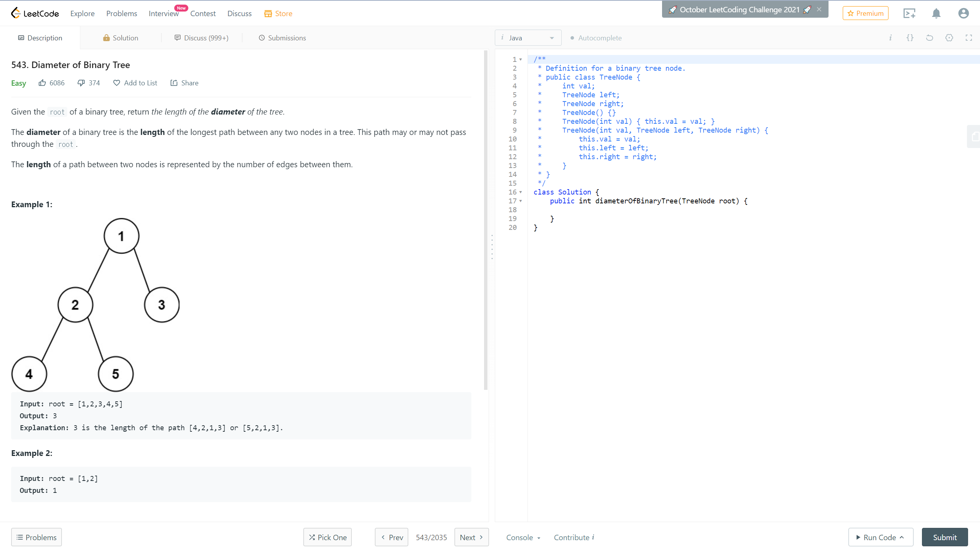Image resolution: width=980 pixels, height=549 pixels.
Task: Click description panel vertical scrollbar
Action: point(486,220)
